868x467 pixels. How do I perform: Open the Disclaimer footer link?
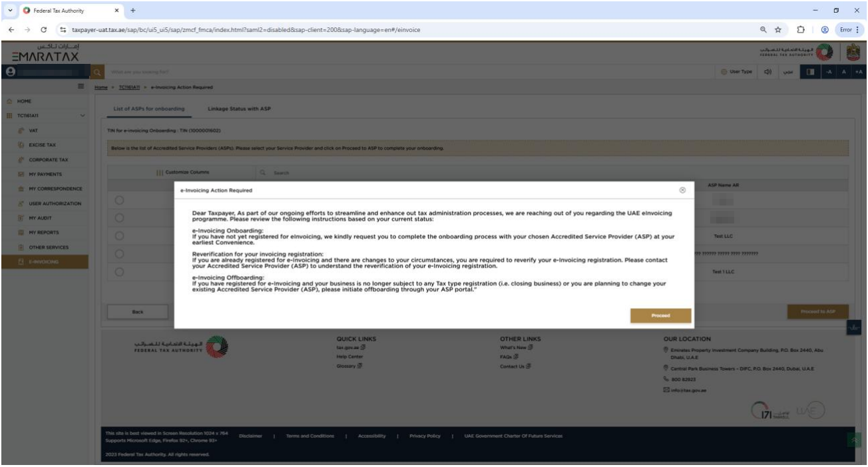pyautogui.click(x=249, y=436)
